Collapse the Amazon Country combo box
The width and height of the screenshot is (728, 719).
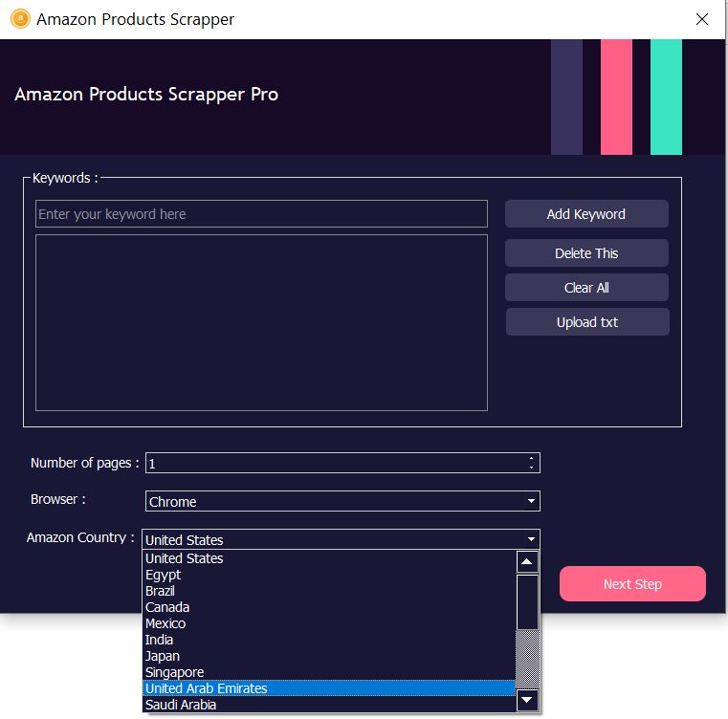[341, 539]
